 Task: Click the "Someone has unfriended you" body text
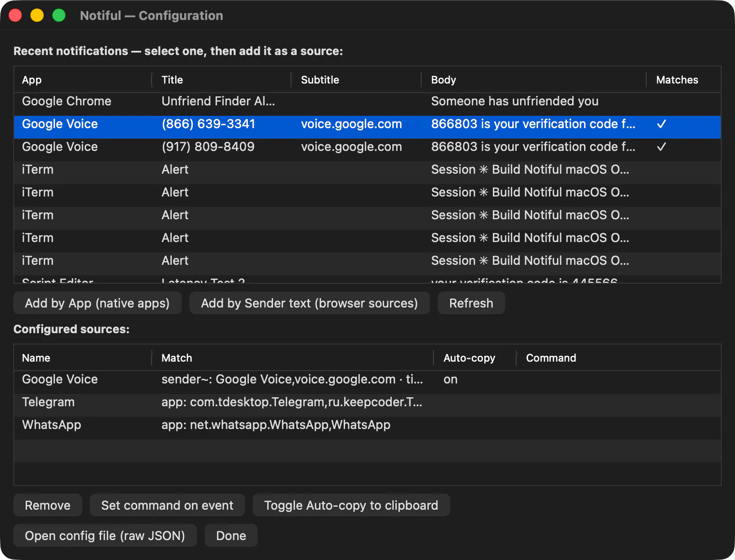(x=515, y=101)
